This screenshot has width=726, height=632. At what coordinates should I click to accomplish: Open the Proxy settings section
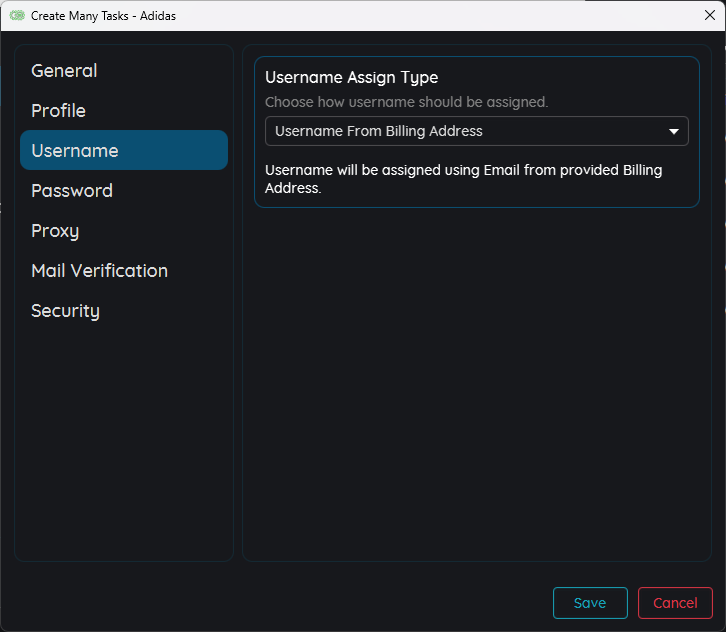pos(55,231)
